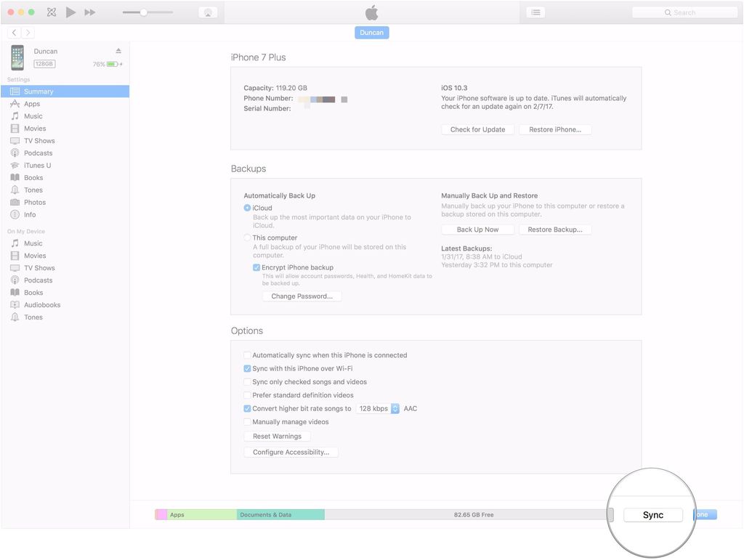Viewport: 744px width, 560px height.
Task: Disable Encrypt iPhone backup
Action: point(256,267)
